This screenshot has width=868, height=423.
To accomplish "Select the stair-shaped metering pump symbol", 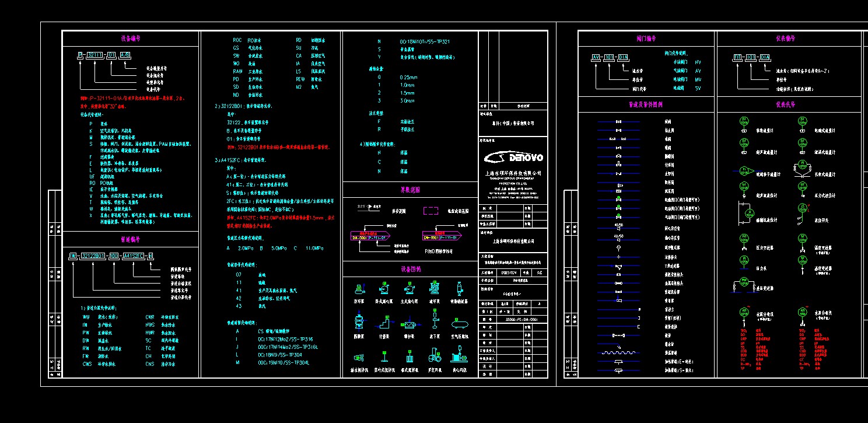I will (x=384, y=322).
